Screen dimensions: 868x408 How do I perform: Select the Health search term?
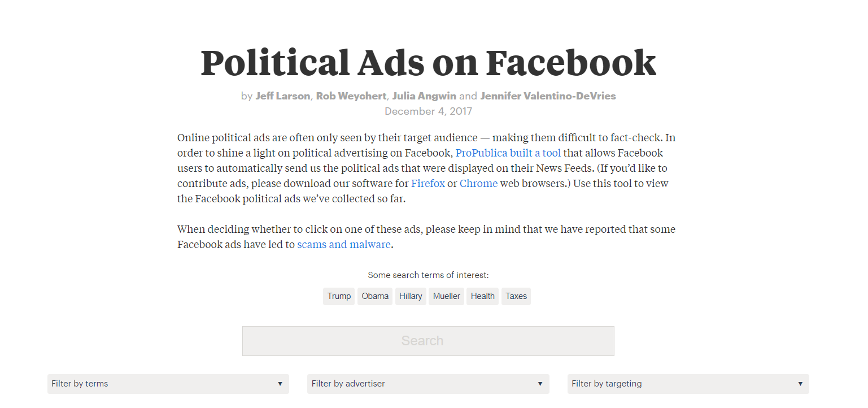(x=482, y=296)
